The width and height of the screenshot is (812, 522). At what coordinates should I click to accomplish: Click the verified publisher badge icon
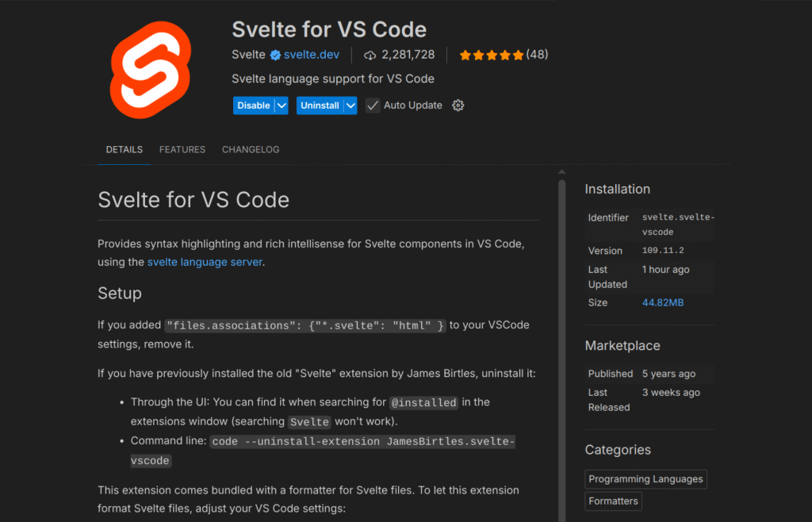275,56
